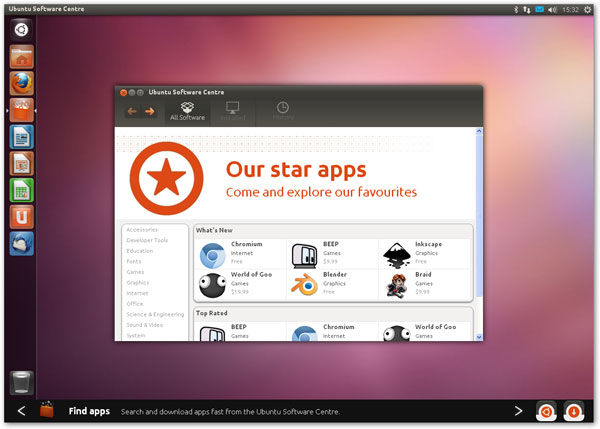The width and height of the screenshot is (600, 429).
Task: Click the Ubuntu Software Centre launcher icon
Action: click(x=21, y=110)
